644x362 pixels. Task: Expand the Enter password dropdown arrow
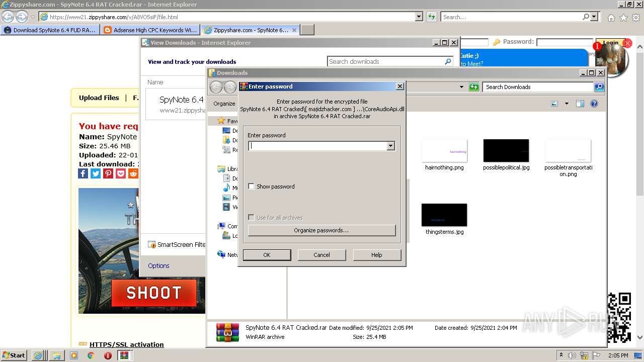coord(390,146)
